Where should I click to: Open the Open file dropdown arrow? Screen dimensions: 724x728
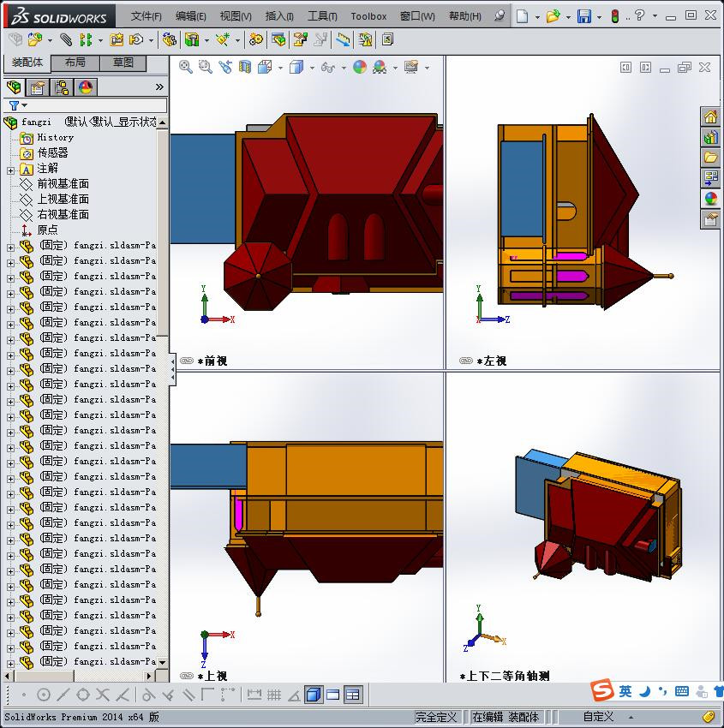click(x=568, y=17)
